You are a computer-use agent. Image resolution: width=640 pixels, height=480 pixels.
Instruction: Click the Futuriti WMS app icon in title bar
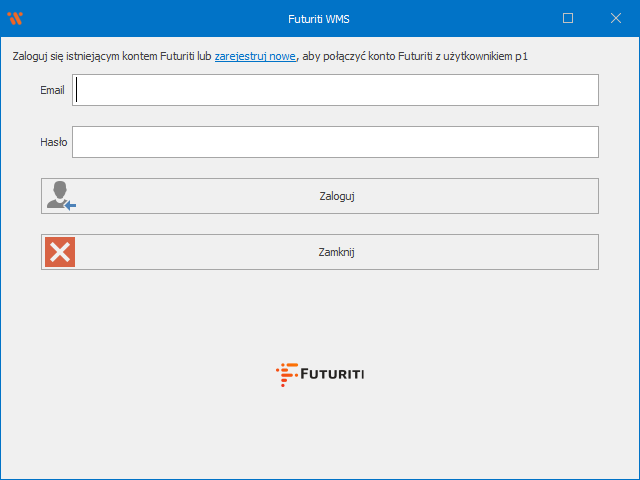click(x=15, y=18)
